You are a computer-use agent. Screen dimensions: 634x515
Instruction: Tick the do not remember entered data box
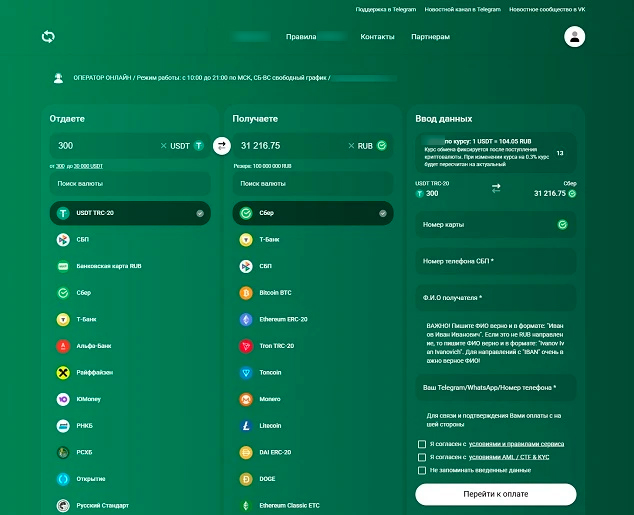pos(422,470)
